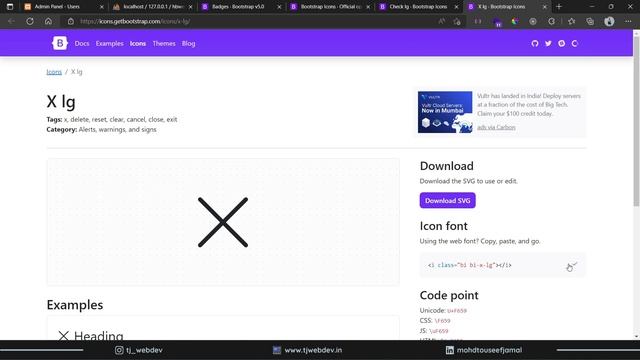Close the Admin Panel - Users tab
This screenshot has width=640, height=360.
102,7
